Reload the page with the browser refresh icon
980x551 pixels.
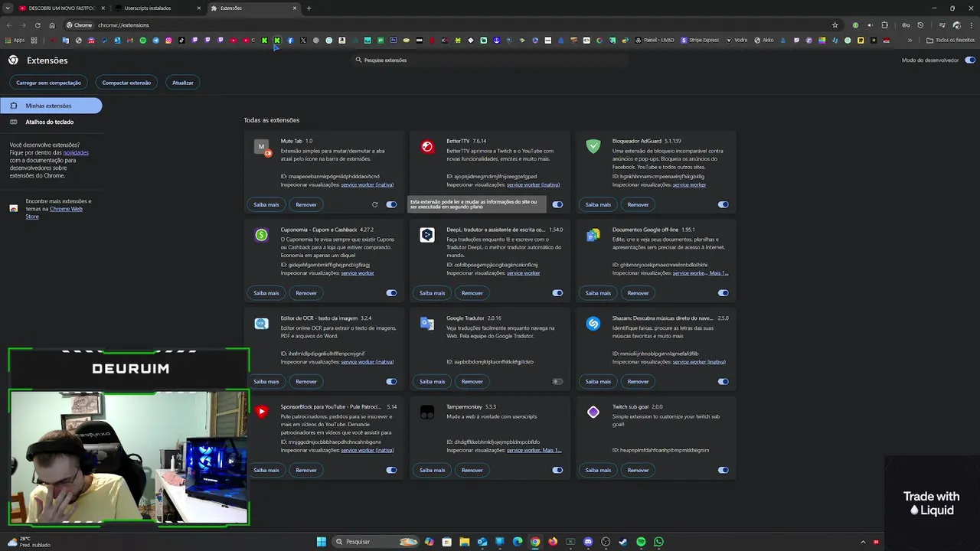pyautogui.click(x=38, y=25)
